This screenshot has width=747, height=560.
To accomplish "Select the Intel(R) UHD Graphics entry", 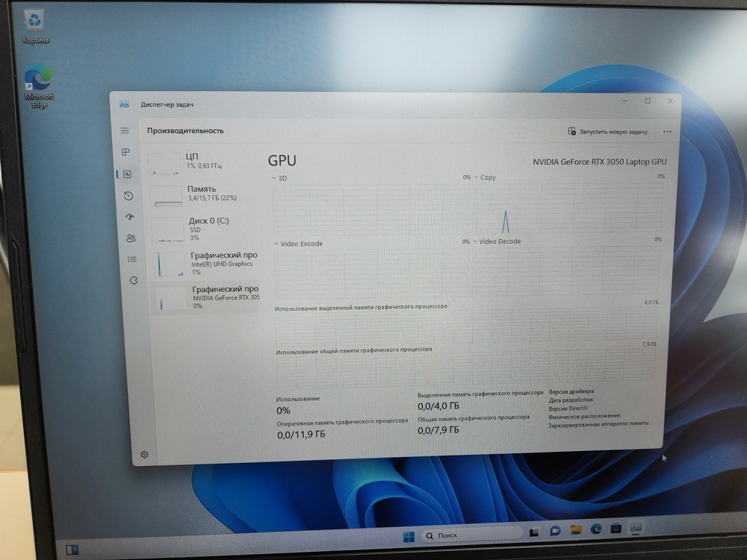I will coord(207,264).
